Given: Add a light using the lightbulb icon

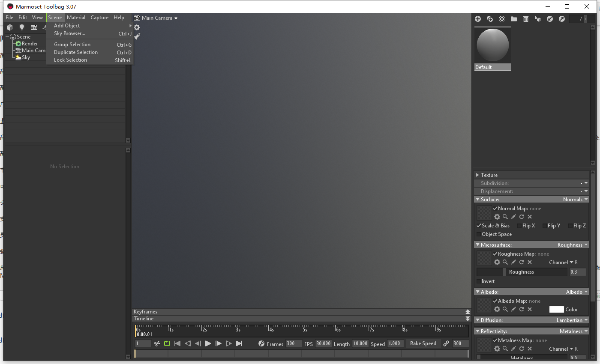Looking at the screenshot, I should [x=21, y=27].
